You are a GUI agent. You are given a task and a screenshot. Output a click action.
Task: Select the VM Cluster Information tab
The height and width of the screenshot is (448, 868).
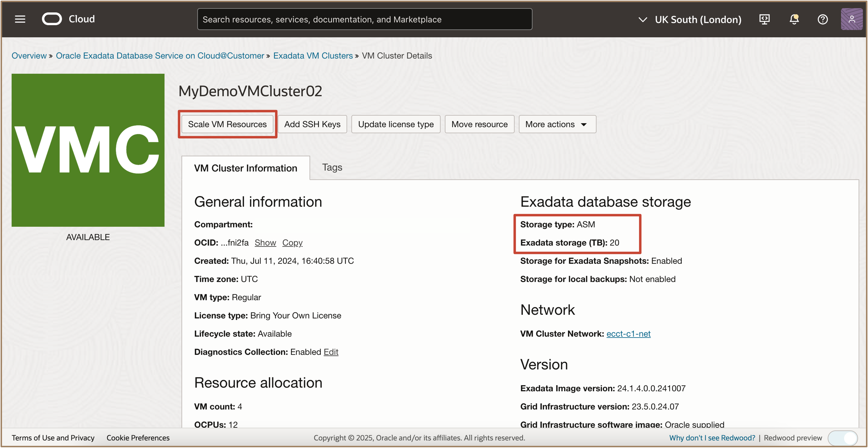tap(245, 168)
